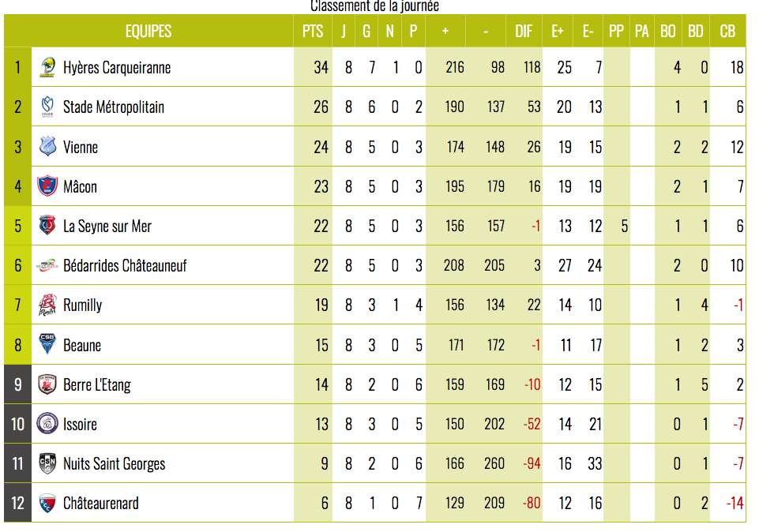Open the Vienne team logo
This screenshot has height=532, width=759.
pyautogui.click(x=47, y=147)
